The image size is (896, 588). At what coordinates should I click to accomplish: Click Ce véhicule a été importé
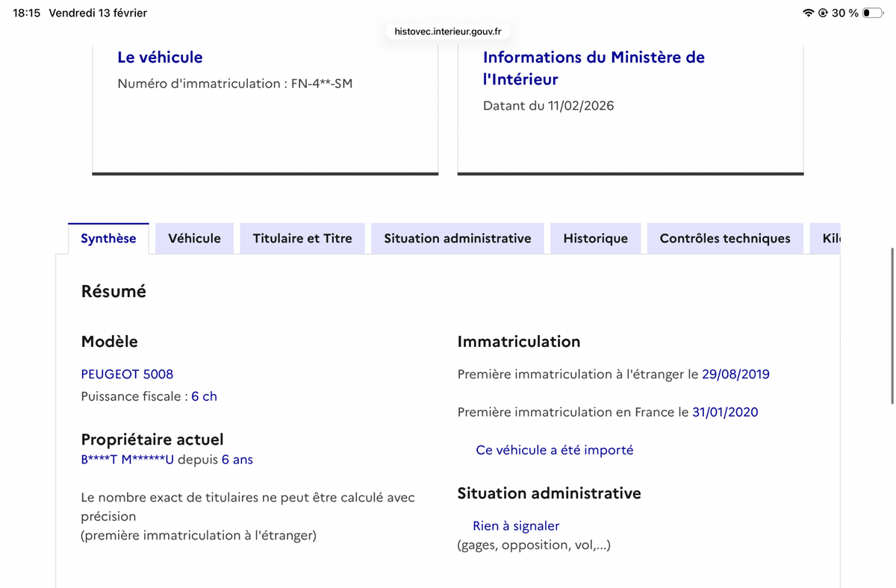(x=555, y=450)
